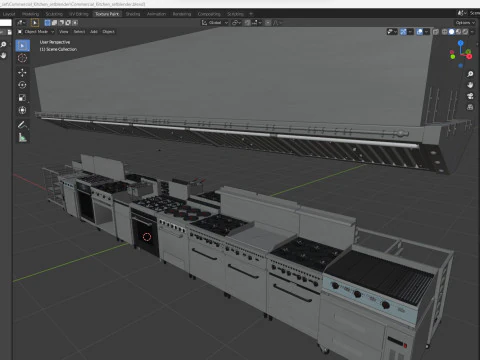Toggle the camera view gizmo icon

tap(470, 96)
